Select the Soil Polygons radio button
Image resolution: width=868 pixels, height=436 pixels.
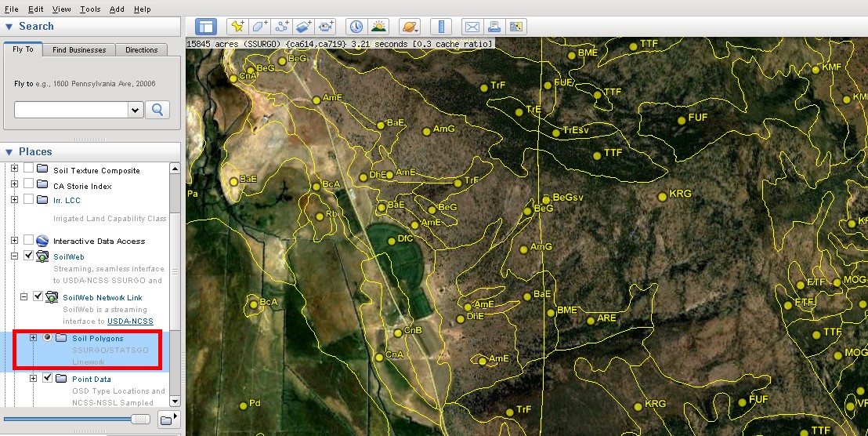tap(48, 338)
